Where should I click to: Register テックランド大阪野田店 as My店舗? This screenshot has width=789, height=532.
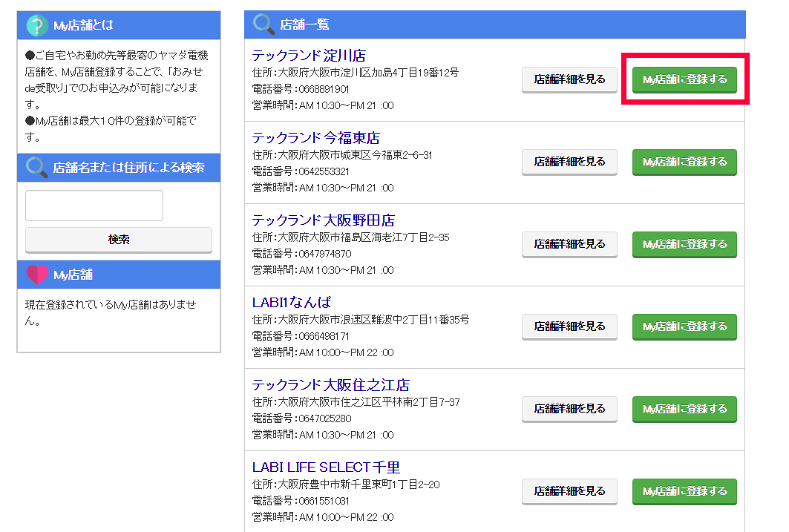click(x=684, y=244)
